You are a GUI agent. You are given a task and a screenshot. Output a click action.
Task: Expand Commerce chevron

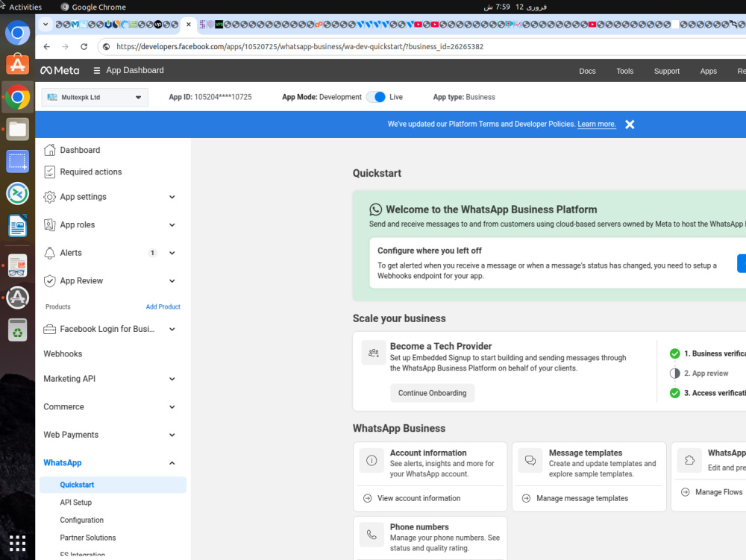click(172, 407)
